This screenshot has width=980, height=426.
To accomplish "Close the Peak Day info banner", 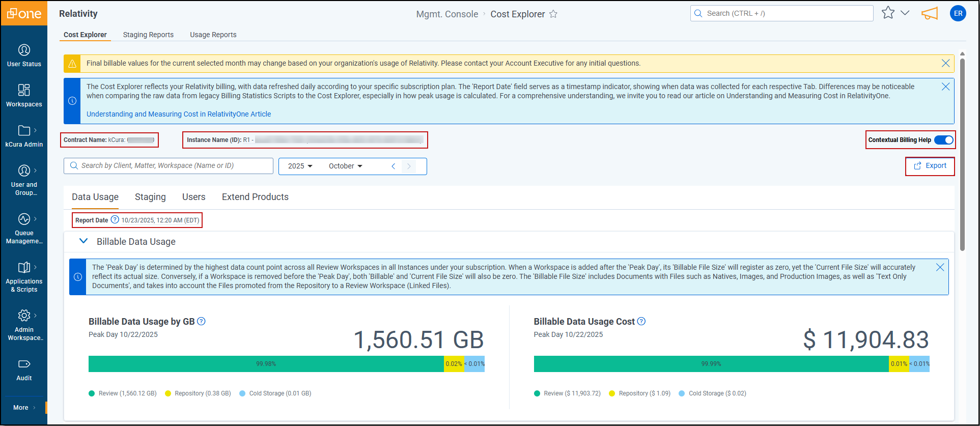I will click(940, 267).
